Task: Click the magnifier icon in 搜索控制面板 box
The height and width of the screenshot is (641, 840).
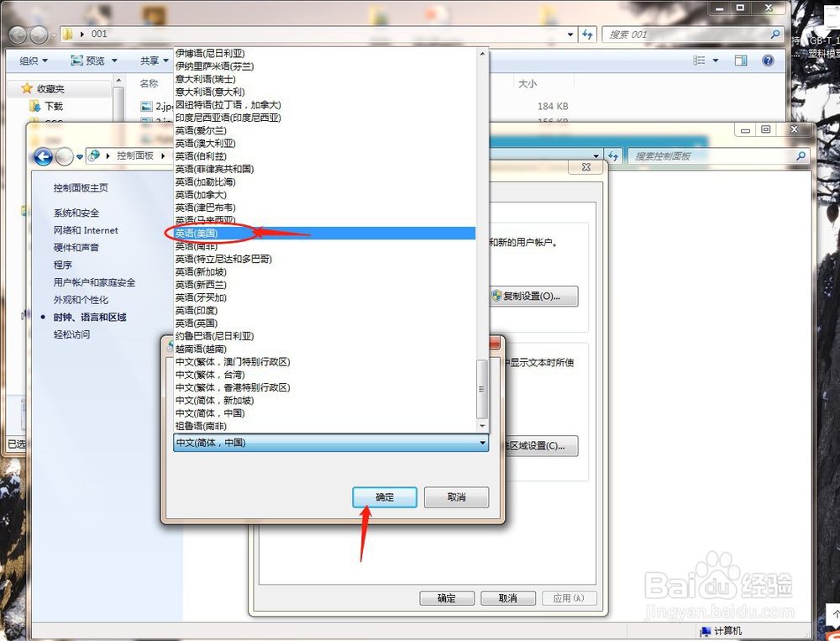Action: (x=800, y=156)
